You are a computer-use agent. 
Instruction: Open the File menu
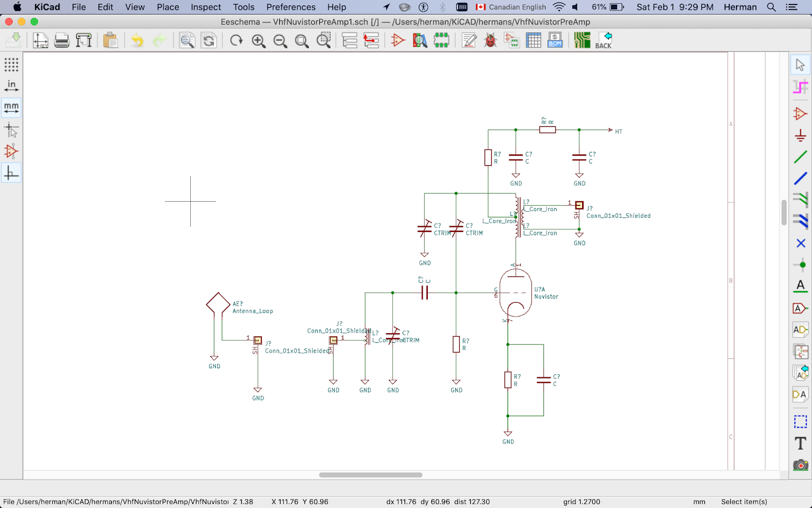[x=79, y=7]
